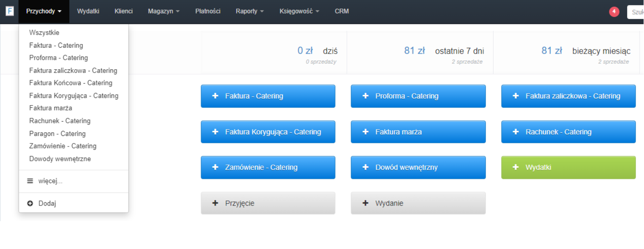Open the red notification badge showing 4
Viewport: 644px width, 249px height.
614,12
